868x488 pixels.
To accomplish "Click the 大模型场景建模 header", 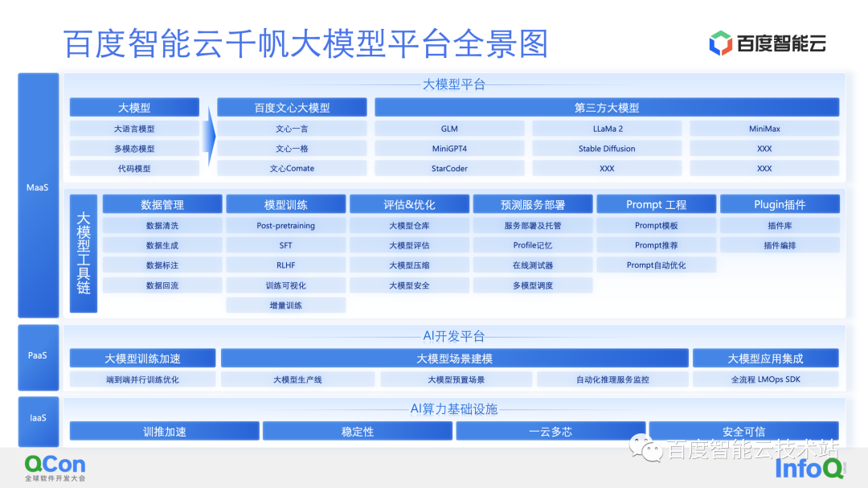I will (454, 359).
